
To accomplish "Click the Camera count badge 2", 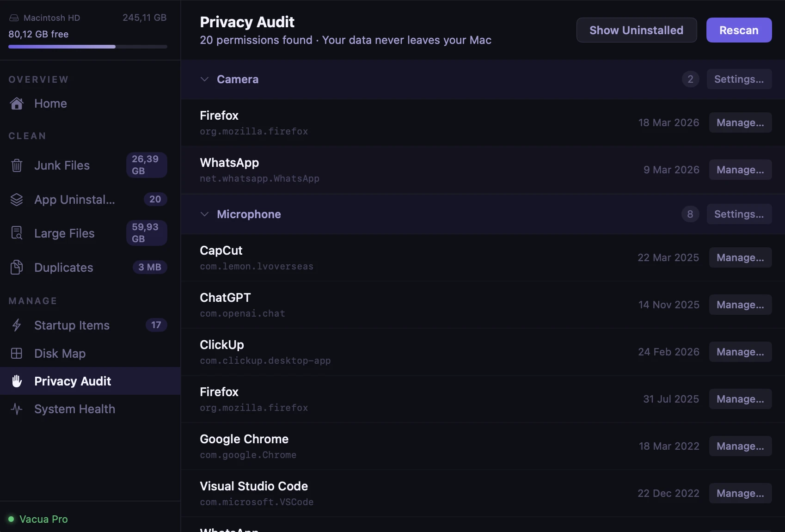I will tap(690, 79).
